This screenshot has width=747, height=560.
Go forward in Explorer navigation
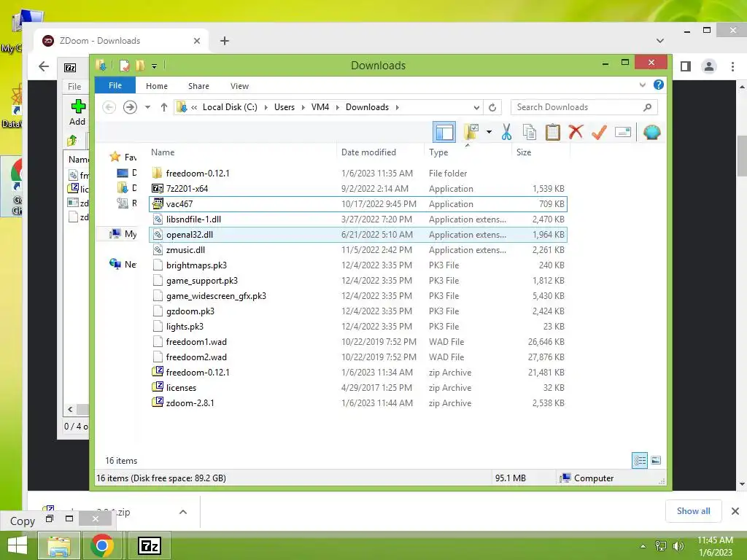(x=130, y=107)
